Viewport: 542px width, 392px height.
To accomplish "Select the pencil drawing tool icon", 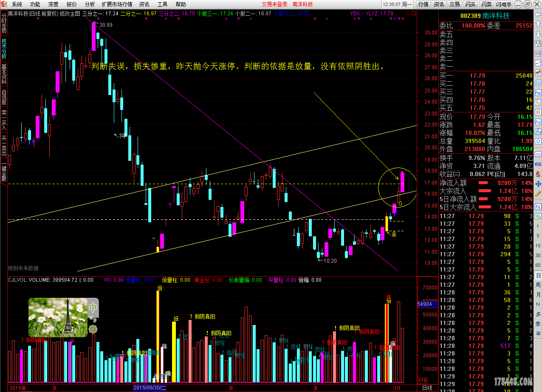I will click(x=538, y=194).
